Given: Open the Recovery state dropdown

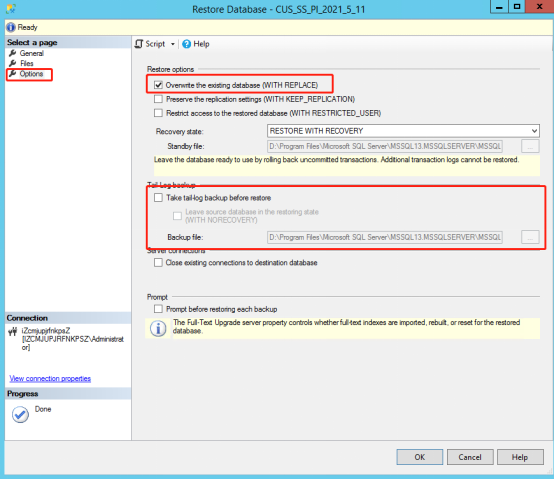Looking at the screenshot, I should [x=403, y=131].
